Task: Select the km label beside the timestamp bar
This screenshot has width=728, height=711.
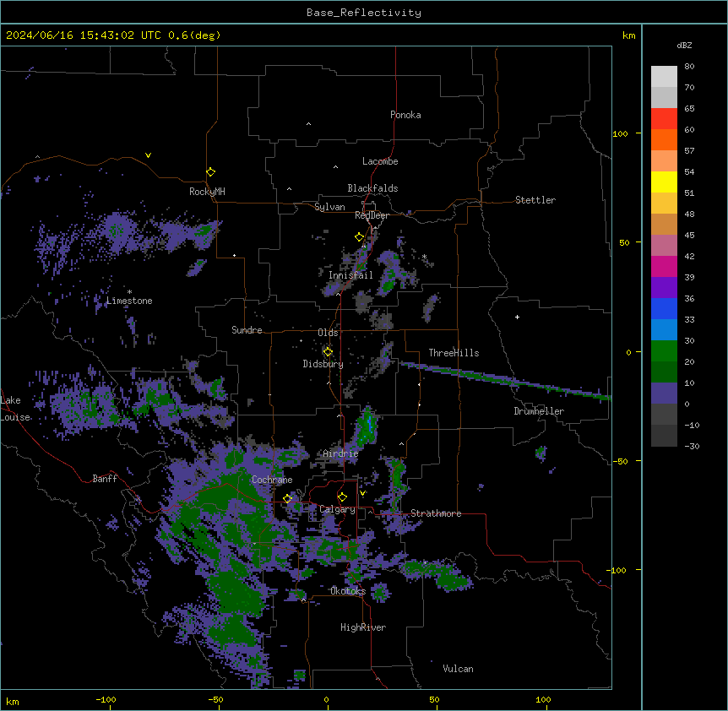Action: [628, 35]
